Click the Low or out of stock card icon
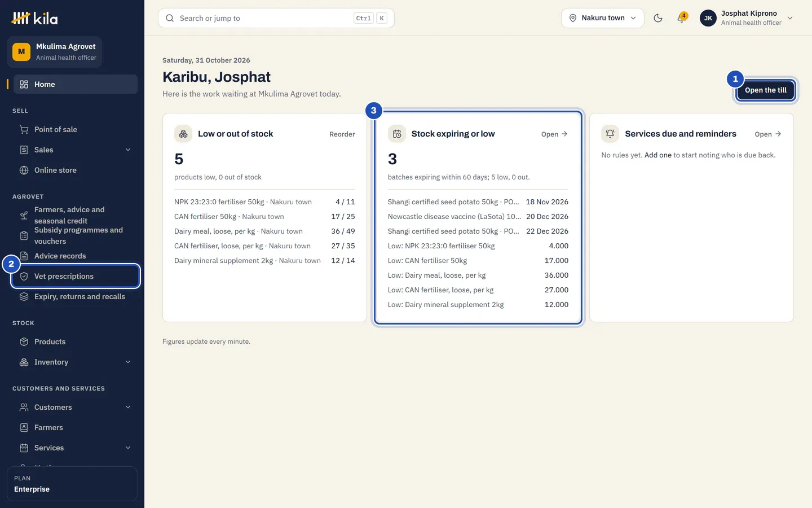Image resolution: width=812 pixels, height=508 pixels. click(x=183, y=134)
